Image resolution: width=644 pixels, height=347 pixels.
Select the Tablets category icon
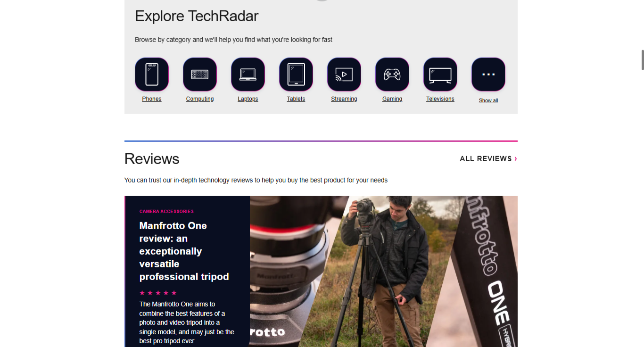click(x=296, y=74)
